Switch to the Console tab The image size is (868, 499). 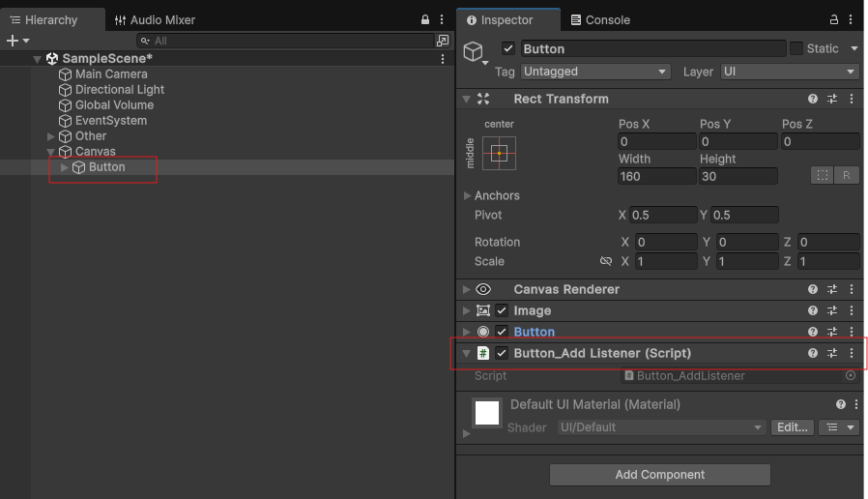pos(600,20)
